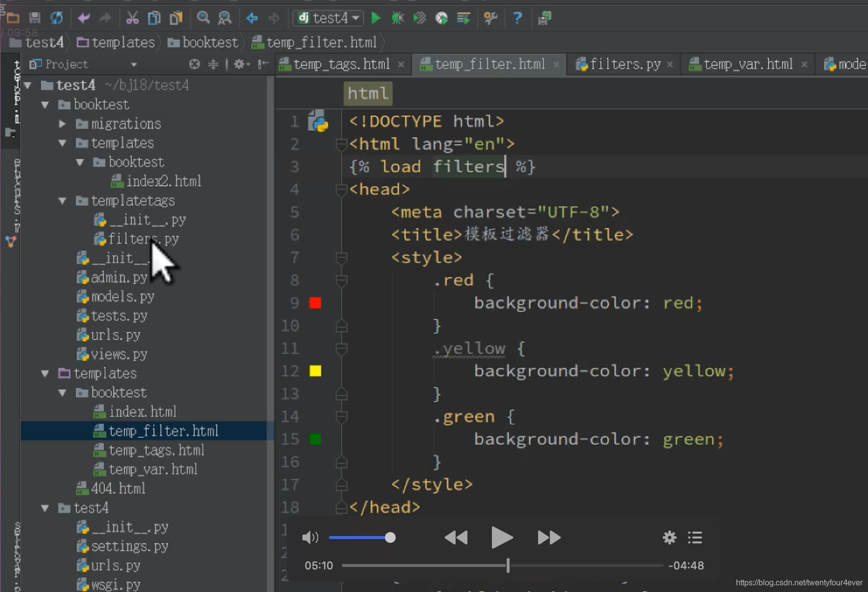The image size is (868, 592).
Task: Fold the head tag on line 4
Action: pyautogui.click(x=341, y=189)
